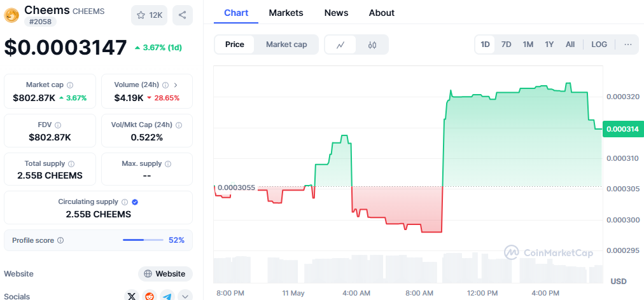The image size is (644, 300).
Task: Expand Volume (24h) details arrow
Action: pos(176,85)
